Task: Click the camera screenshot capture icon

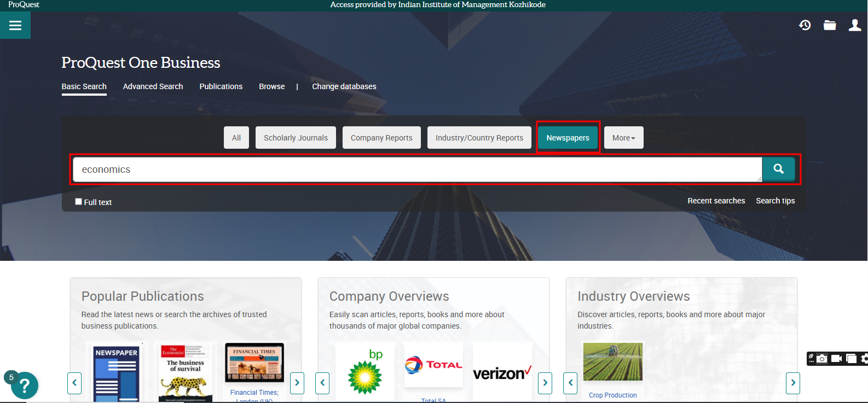Action: coord(822,359)
